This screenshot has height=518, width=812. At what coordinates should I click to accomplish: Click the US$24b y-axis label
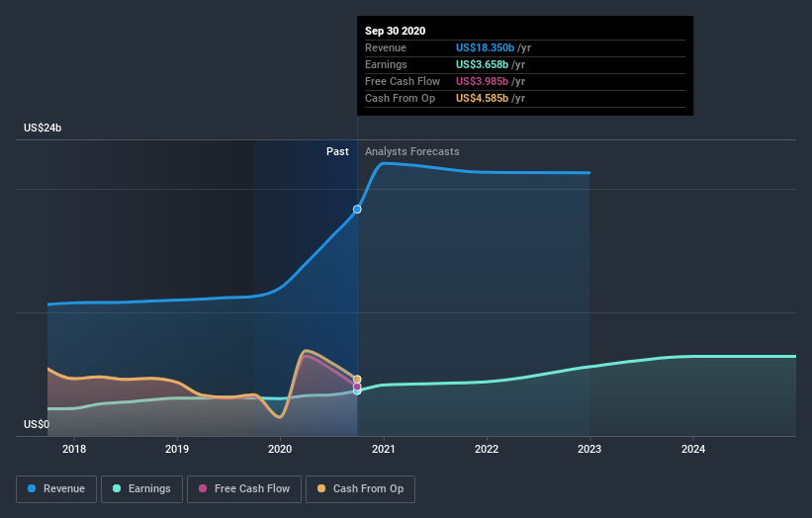44,129
